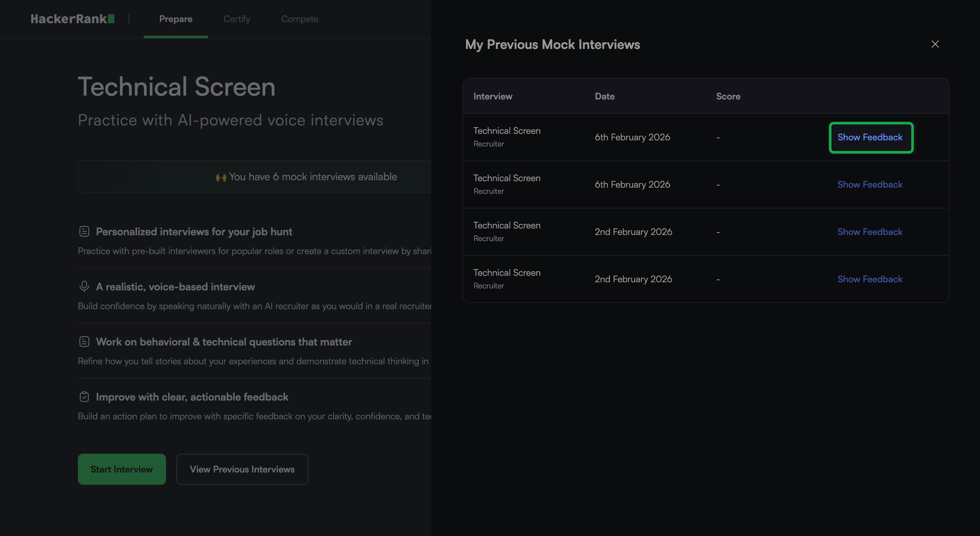
Task: Show feedback for second 6th February interview
Action: 870,184
